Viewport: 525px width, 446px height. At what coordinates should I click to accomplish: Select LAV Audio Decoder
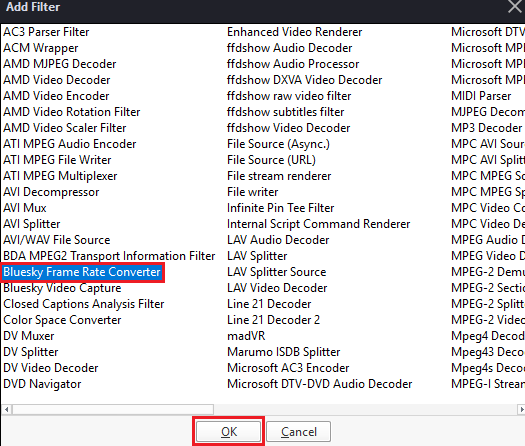tap(278, 240)
